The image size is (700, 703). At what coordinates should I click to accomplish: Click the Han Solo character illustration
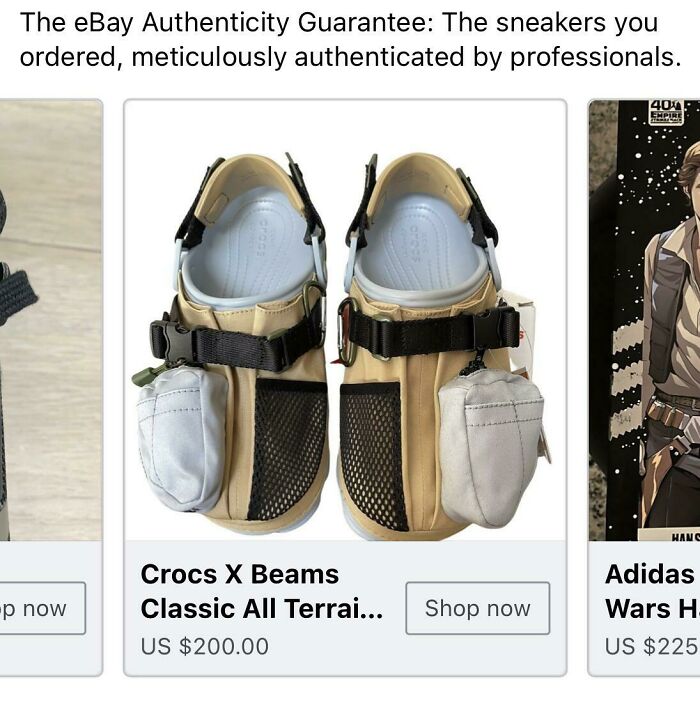tap(673, 341)
